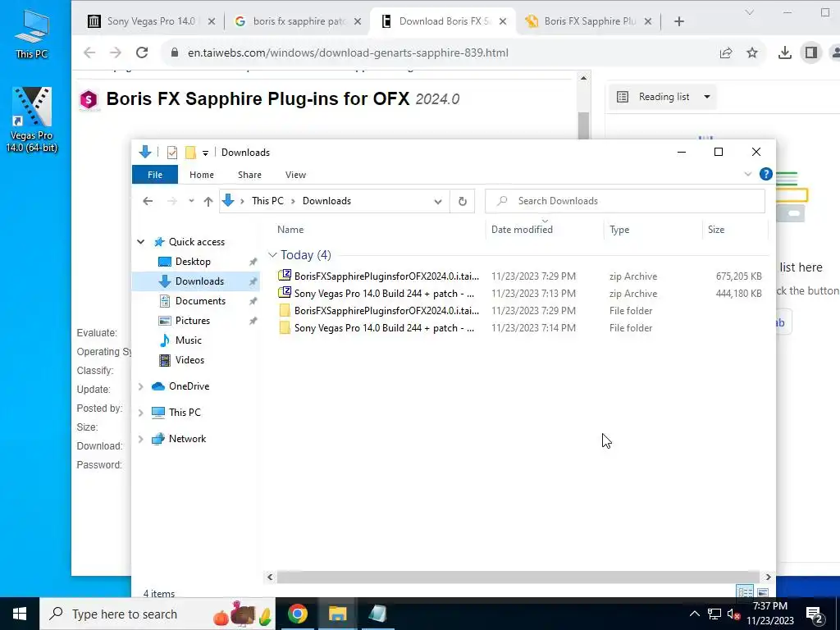
Task: Collapse Quick access tree node
Action: point(141,242)
